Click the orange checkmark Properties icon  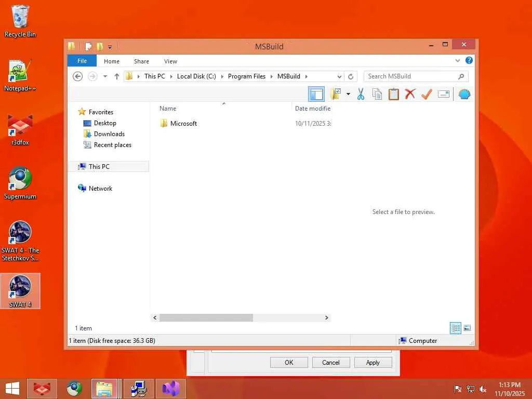[x=427, y=94]
